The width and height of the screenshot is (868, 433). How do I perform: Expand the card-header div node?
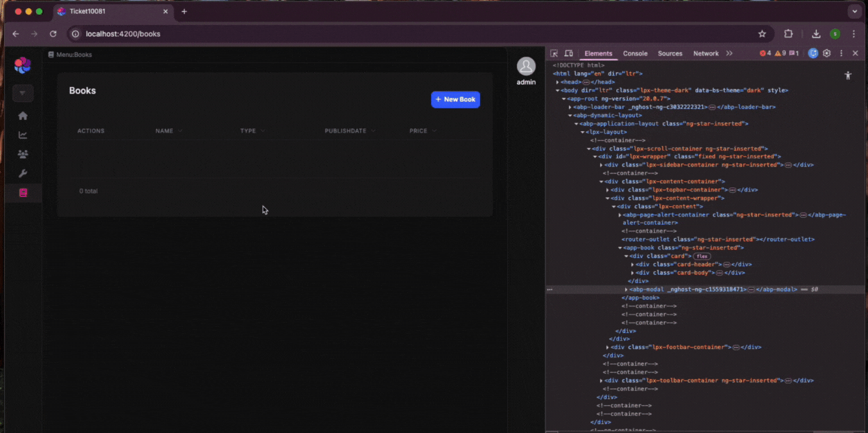point(632,264)
